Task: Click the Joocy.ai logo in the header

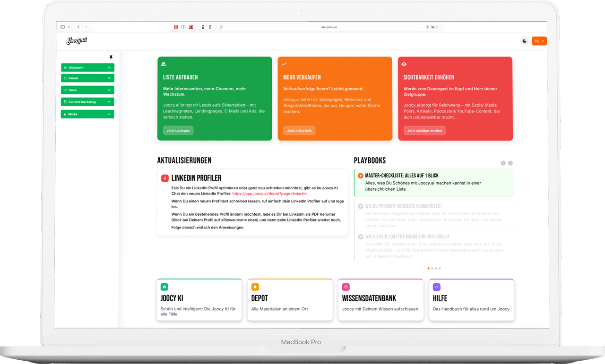Action: tap(77, 41)
